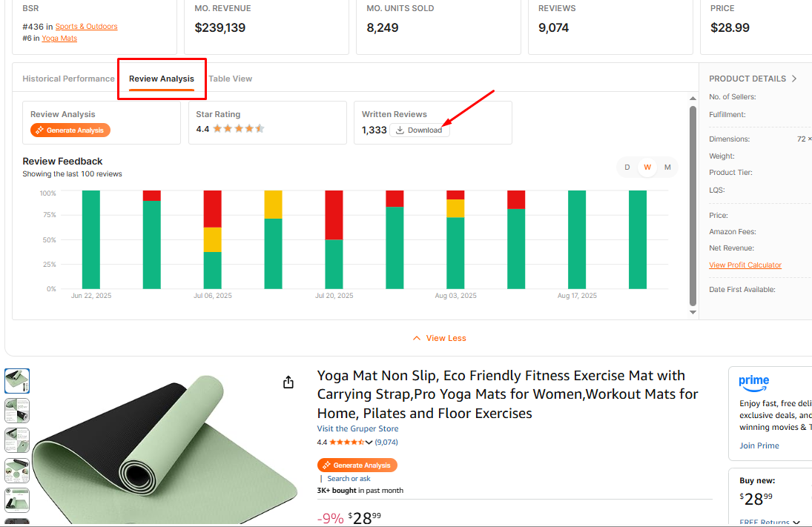Click Generate Analysis under the product title

357,465
